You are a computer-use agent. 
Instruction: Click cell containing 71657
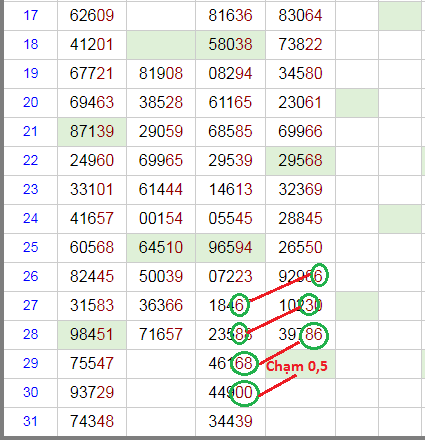[161, 334]
